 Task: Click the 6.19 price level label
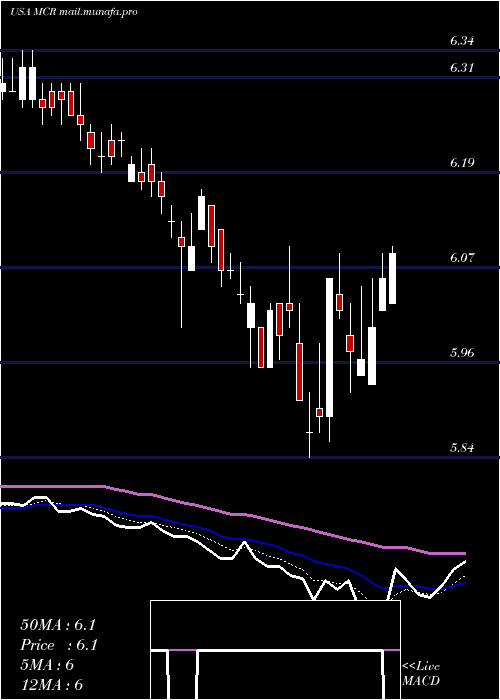(x=462, y=163)
